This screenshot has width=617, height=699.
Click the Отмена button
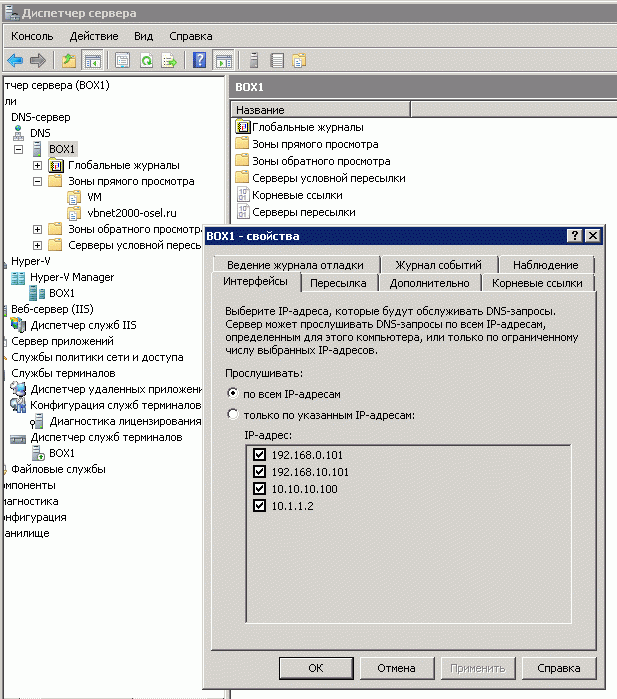(x=396, y=668)
